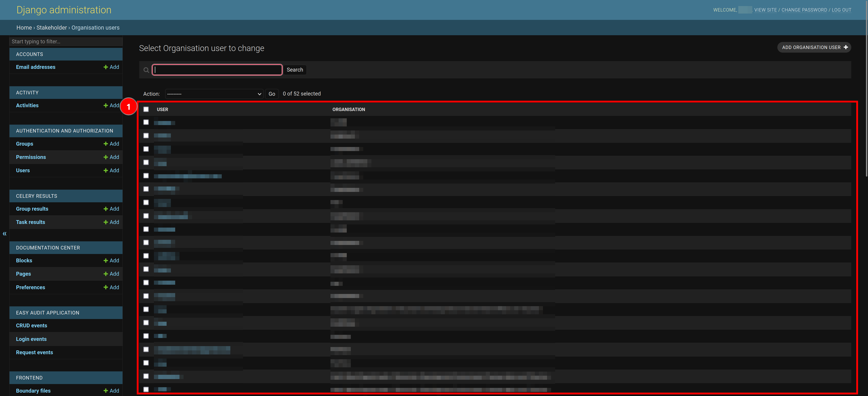Add a new Groups entry
This screenshot has width=868, height=396.
(x=111, y=144)
